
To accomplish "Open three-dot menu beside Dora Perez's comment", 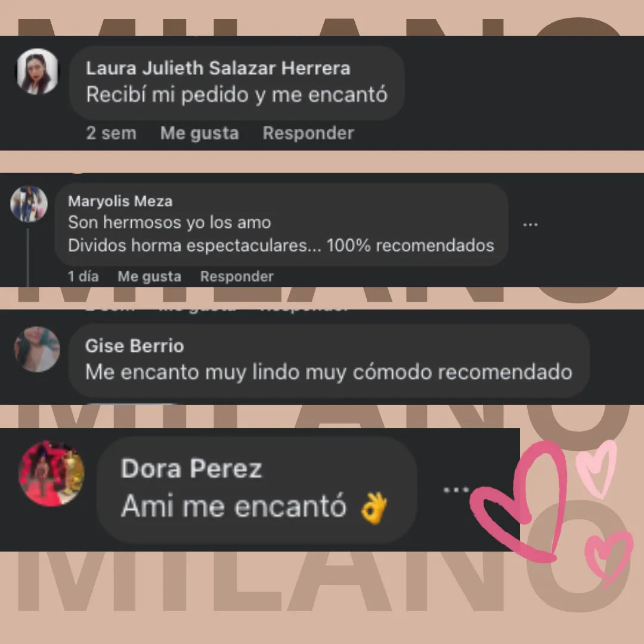I will tap(456, 490).
